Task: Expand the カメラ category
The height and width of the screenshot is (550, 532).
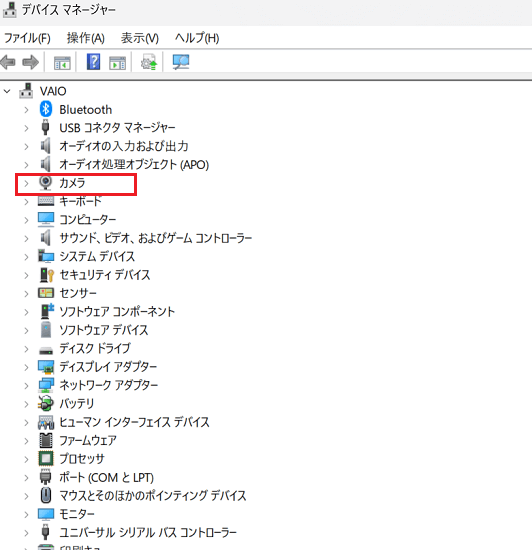Action: (26, 183)
